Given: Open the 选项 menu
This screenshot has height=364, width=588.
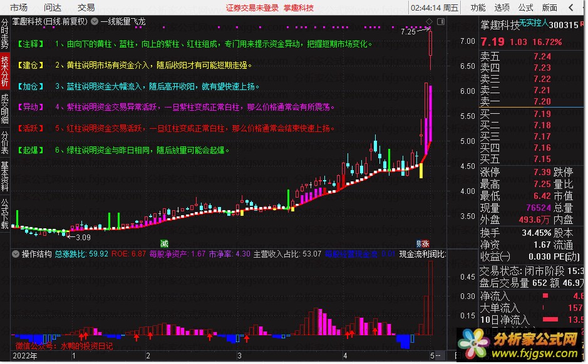Looking at the screenshot, I should coord(502,8).
